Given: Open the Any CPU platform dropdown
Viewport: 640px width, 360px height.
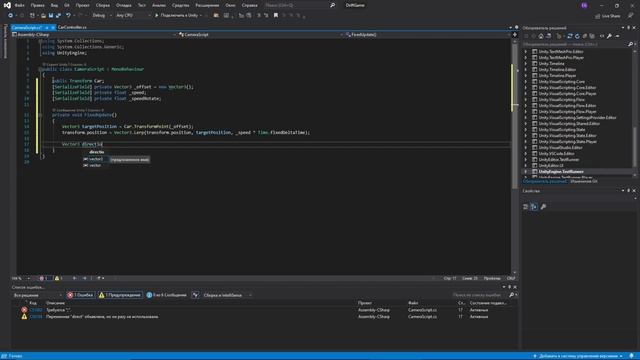Looking at the screenshot, I should pos(133,16).
